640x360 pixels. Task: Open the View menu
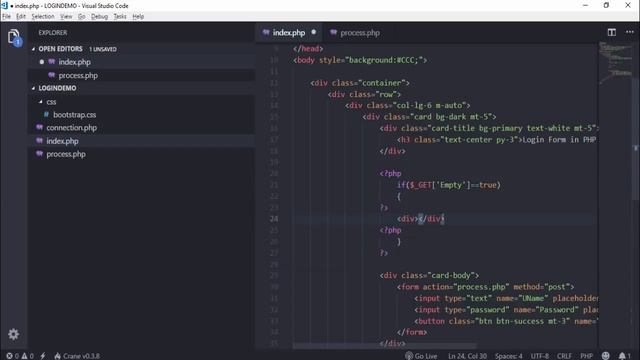point(66,16)
